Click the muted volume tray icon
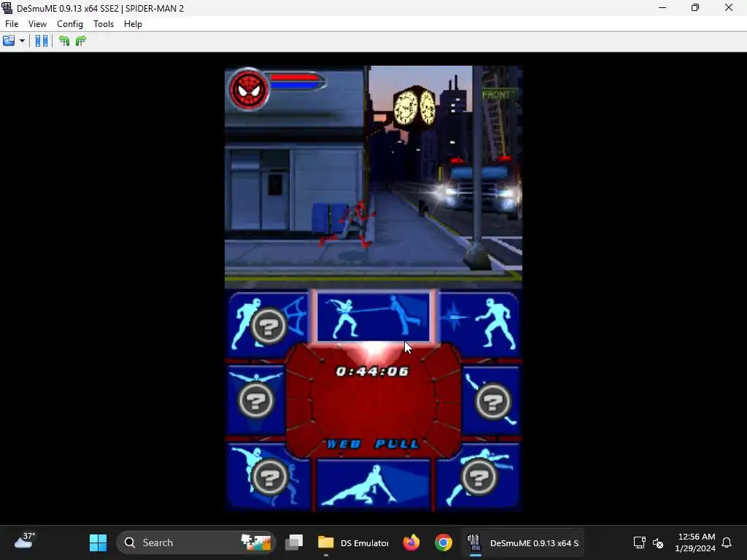 (658, 542)
